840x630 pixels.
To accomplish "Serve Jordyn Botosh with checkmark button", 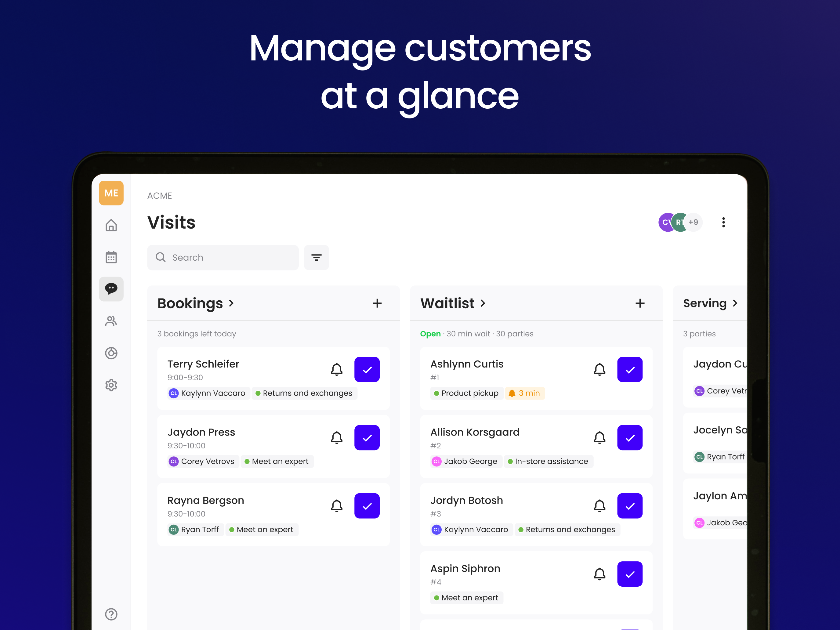I will pyautogui.click(x=630, y=506).
